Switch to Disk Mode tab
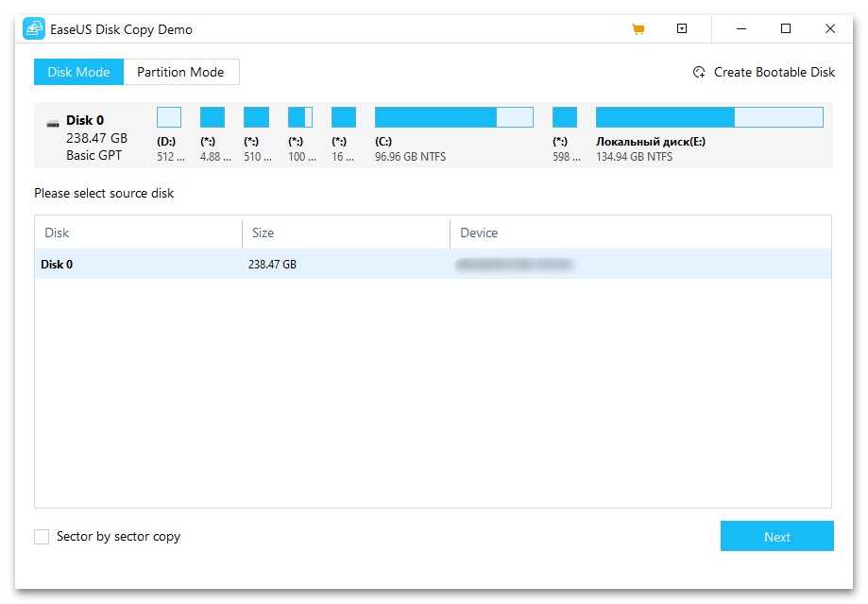The image size is (868, 604). click(78, 72)
